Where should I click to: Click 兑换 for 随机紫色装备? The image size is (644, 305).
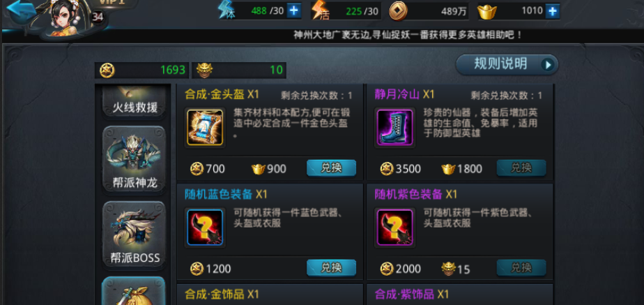pos(521,267)
